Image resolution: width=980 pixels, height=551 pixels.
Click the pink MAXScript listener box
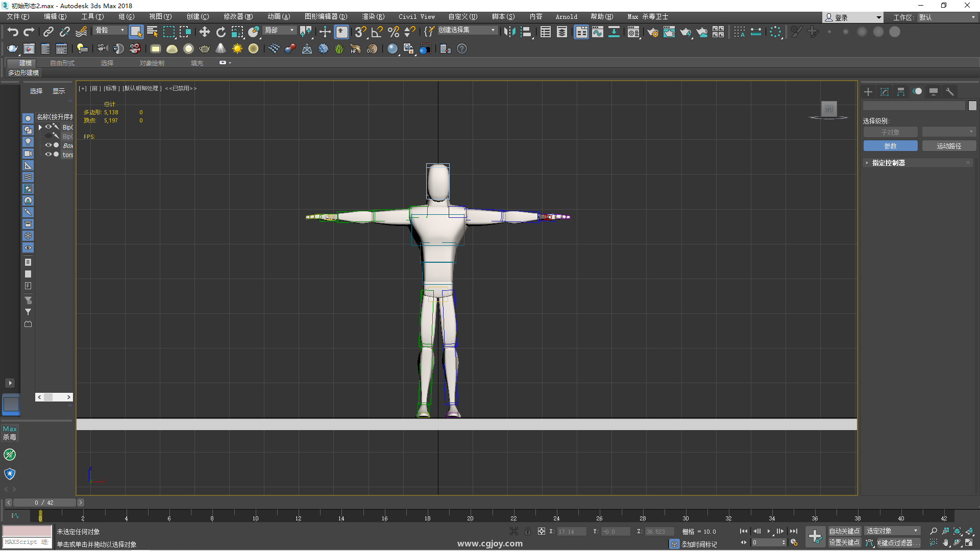27,531
